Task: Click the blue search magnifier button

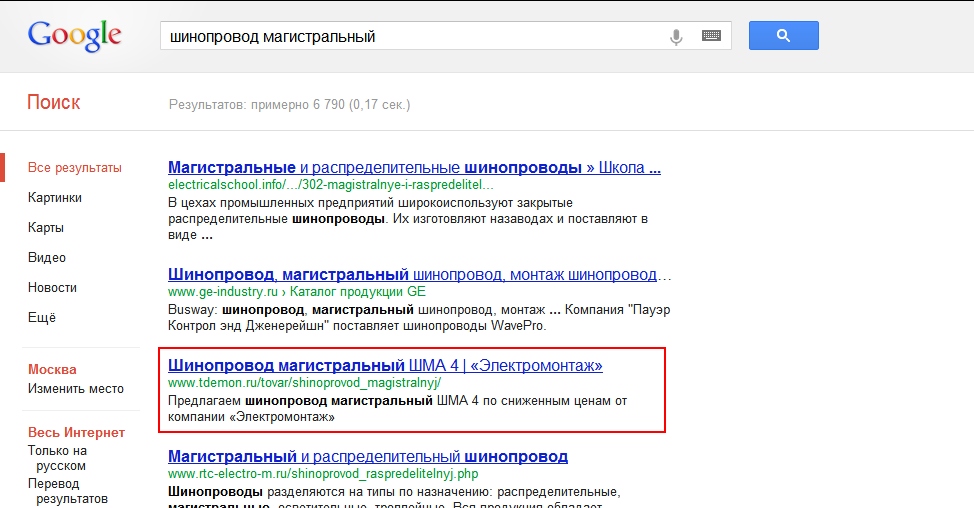Action: coord(783,35)
